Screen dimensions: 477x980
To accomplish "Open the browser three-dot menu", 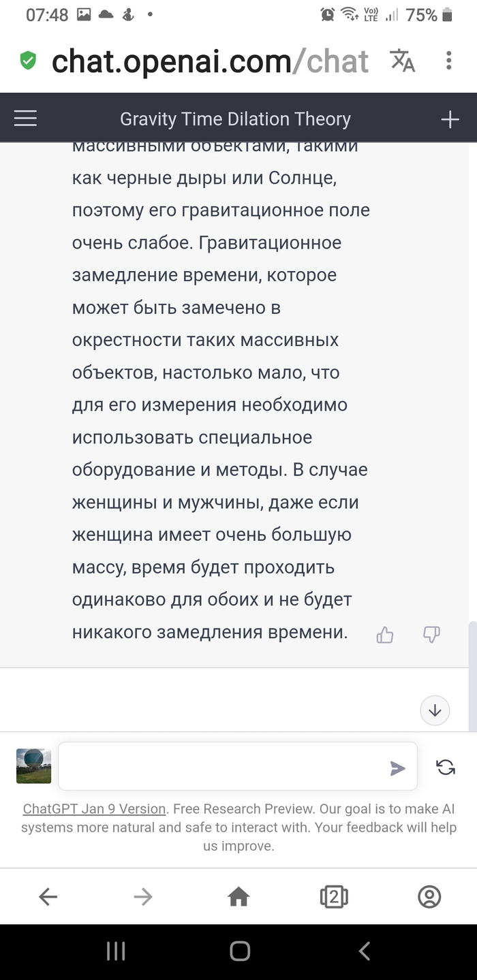I will (448, 61).
